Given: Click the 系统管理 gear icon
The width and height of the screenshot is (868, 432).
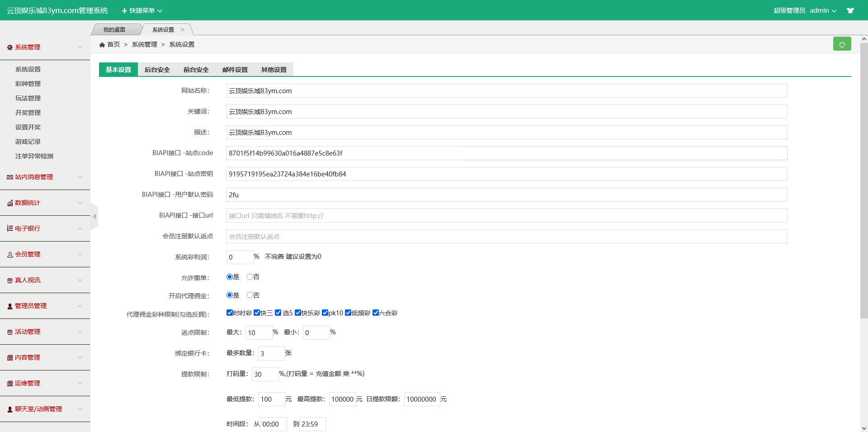Looking at the screenshot, I should click(10, 47).
